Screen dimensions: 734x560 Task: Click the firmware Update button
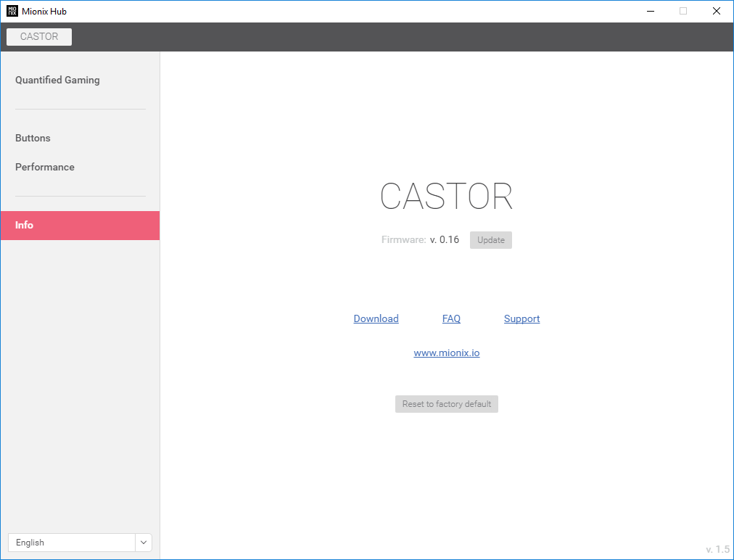pyautogui.click(x=491, y=240)
